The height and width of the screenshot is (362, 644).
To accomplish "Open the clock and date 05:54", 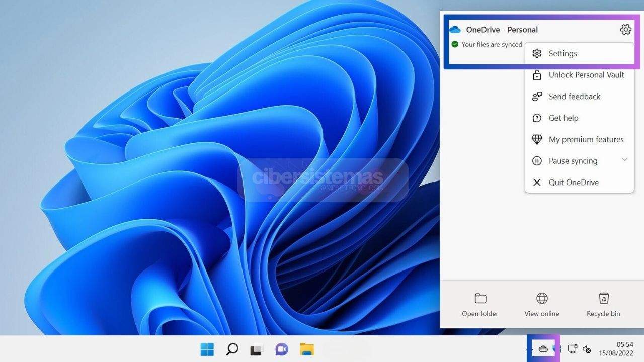I will tap(616, 349).
